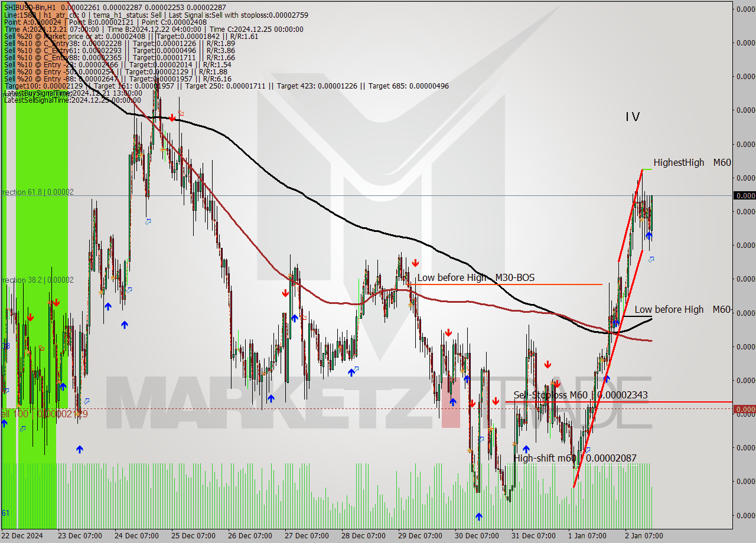
Task: Select the 22 Dec 2024 date label
Action: tap(22, 536)
